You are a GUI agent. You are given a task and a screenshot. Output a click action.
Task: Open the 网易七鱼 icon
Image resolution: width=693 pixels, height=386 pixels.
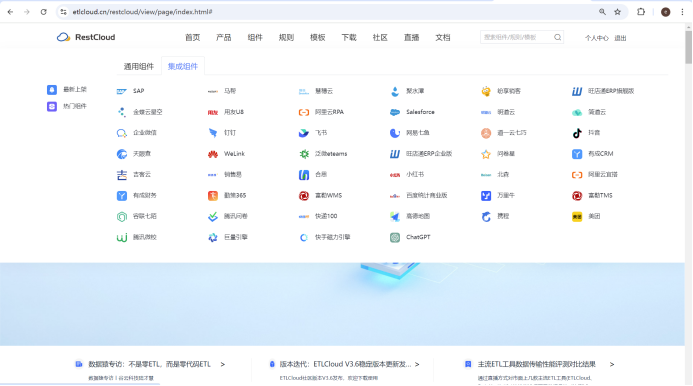(x=395, y=133)
